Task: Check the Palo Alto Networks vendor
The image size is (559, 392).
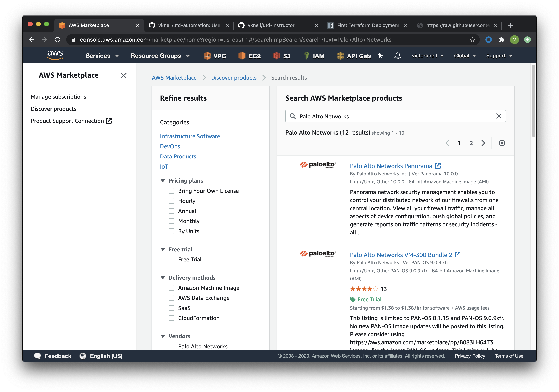Action: pos(171,346)
